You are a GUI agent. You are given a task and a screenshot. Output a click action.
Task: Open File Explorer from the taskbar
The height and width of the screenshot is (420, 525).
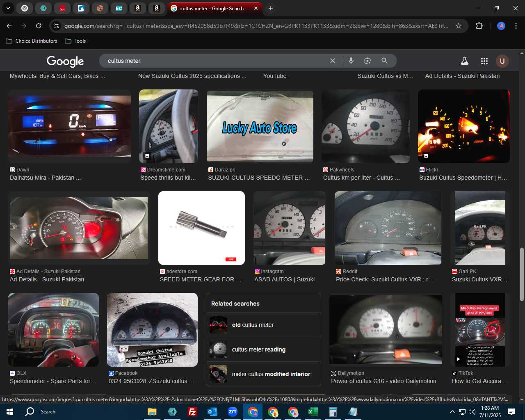(152, 412)
